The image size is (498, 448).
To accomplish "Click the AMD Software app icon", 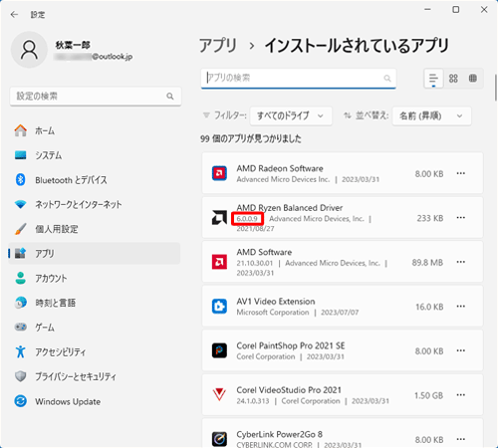I will click(x=219, y=262).
